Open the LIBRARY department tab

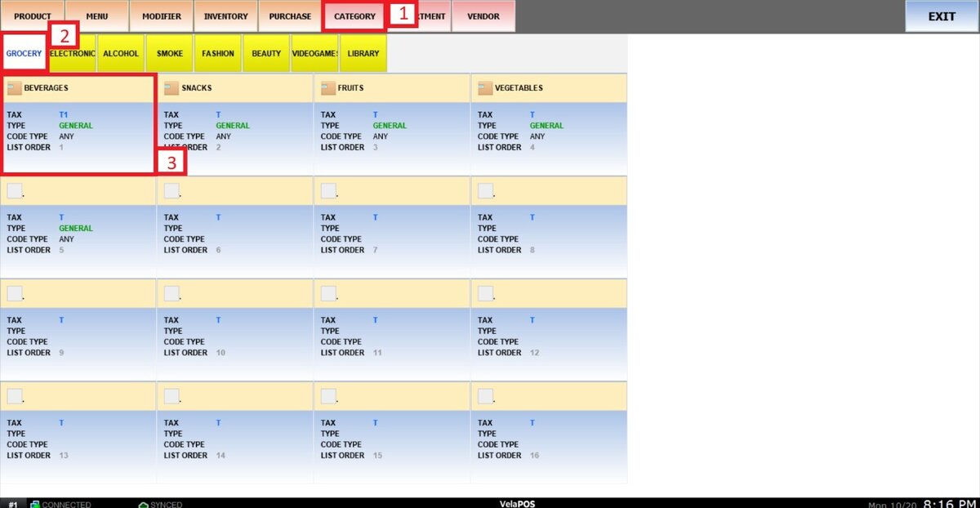(x=363, y=54)
